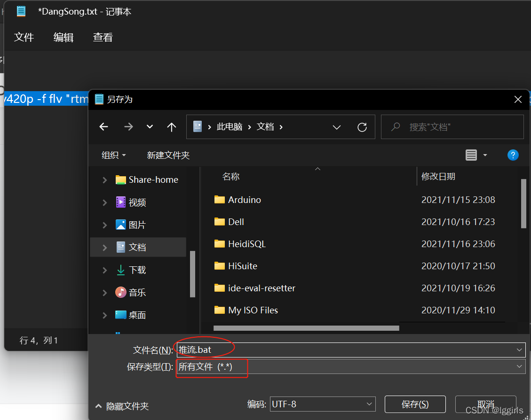Open recent locations chevron beside forward arrow
The width and height of the screenshot is (531, 420).
(x=150, y=127)
